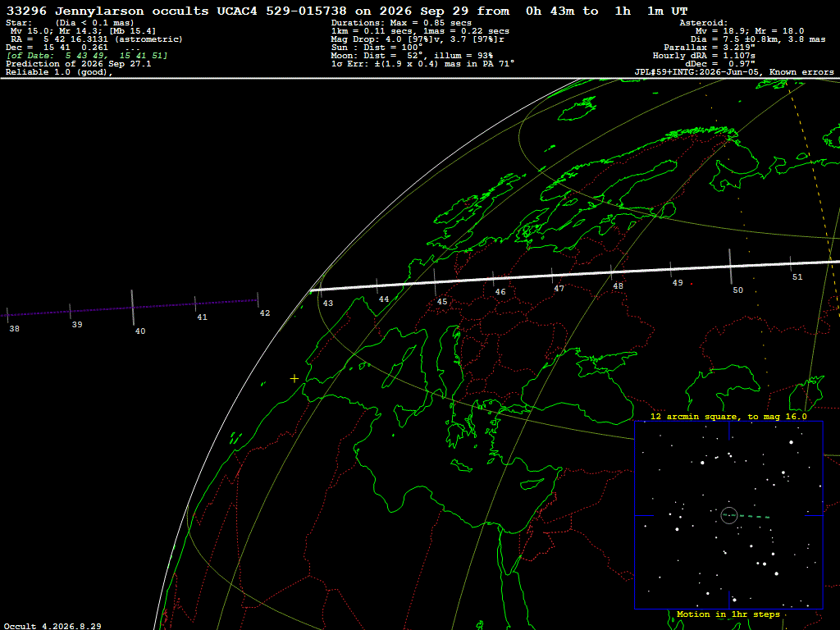The height and width of the screenshot is (630, 840).
Task: Click the 'Motion in 1hr steps' caption
Action: (x=728, y=614)
